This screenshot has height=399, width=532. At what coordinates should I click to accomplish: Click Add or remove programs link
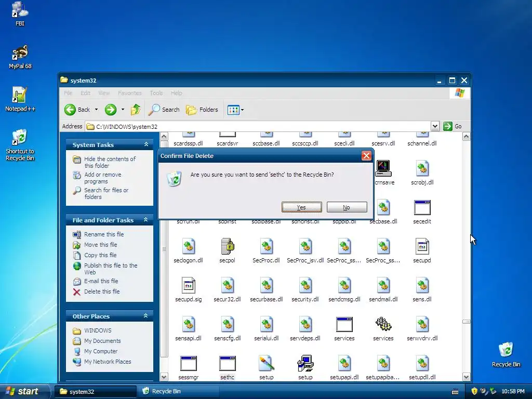coord(102,178)
